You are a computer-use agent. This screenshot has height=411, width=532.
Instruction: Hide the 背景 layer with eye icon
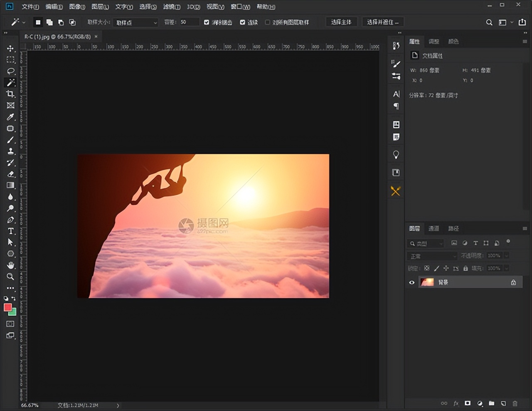(x=412, y=282)
